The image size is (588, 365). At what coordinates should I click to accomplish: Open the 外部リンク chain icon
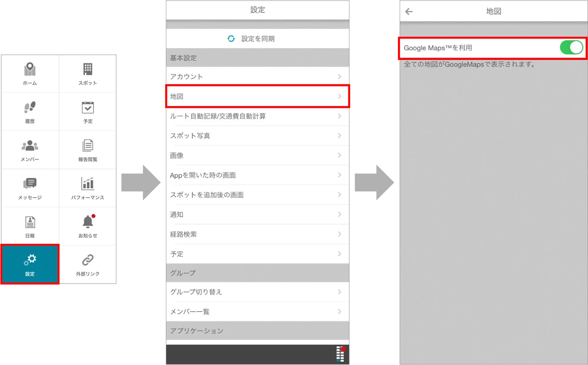[x=88, y=260]
